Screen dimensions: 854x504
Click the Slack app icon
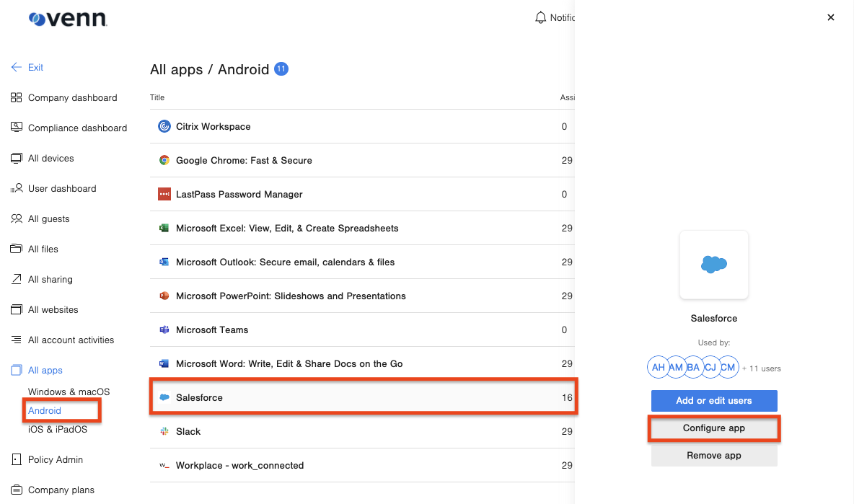164,431
